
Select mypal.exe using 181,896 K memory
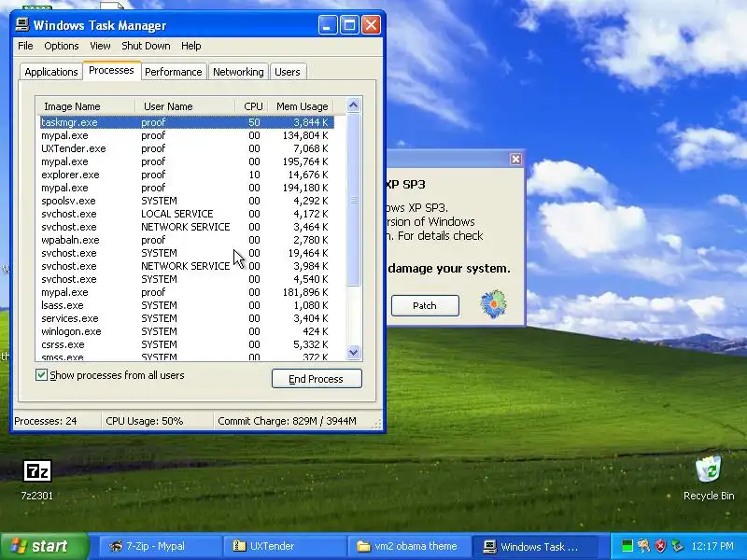(187, 292)
